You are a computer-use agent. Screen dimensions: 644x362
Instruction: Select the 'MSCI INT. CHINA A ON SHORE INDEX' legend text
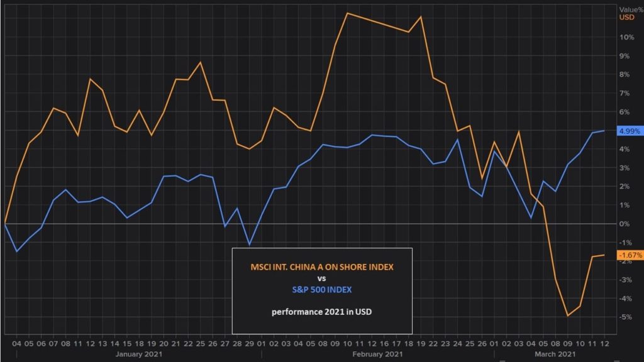point(322,266)
